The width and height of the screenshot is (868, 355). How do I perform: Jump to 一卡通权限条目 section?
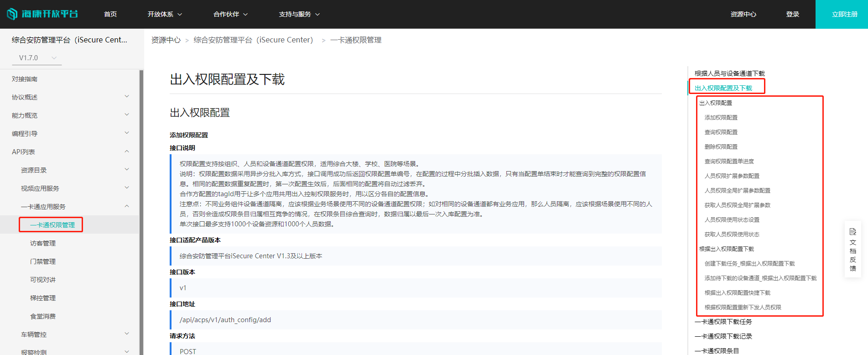pos(717,351)
